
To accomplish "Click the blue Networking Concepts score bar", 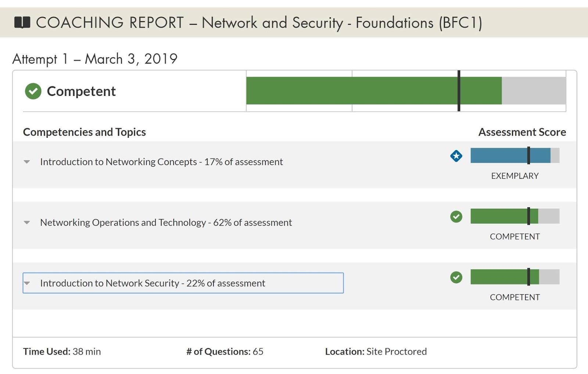I will point(510,156).
